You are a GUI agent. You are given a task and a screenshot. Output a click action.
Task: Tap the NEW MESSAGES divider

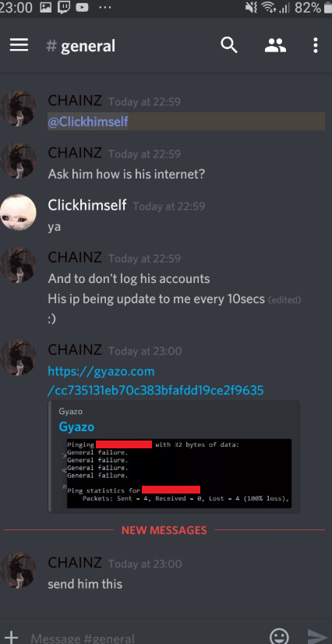pos(164,530)
